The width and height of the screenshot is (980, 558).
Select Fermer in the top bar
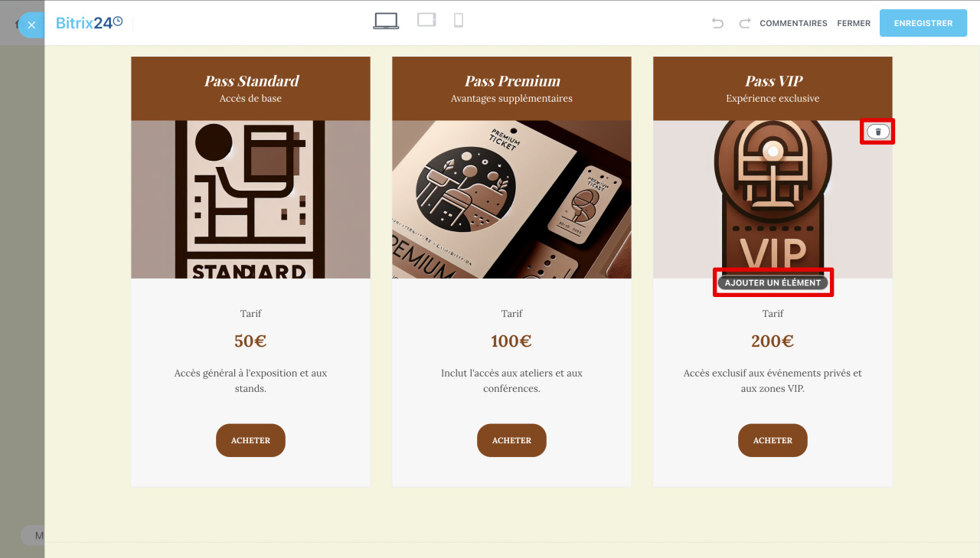tap(854, 24)
